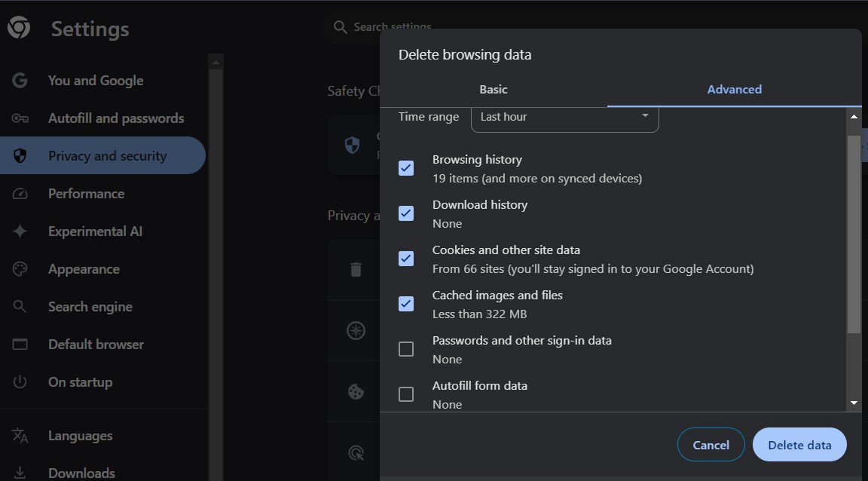
Task: Uncheck the Browsing history checkbox
Action: [406, 168]
